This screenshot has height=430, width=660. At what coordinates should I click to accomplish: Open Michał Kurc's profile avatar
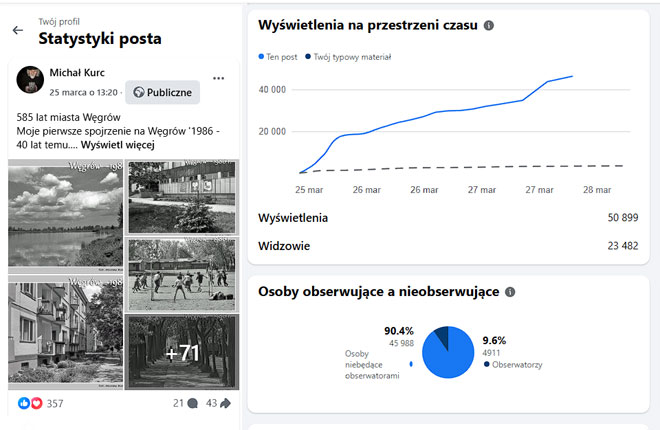30,80
